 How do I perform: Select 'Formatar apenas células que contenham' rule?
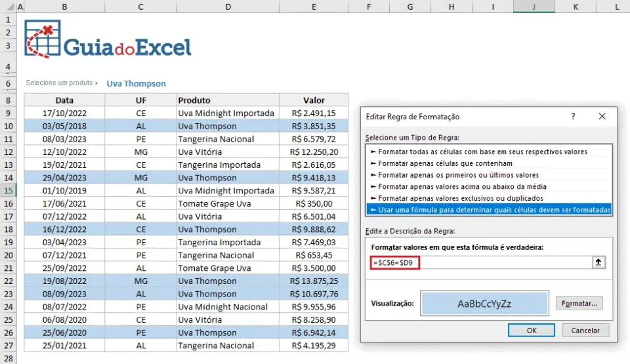pyautogui.click(x=489, y=163)
